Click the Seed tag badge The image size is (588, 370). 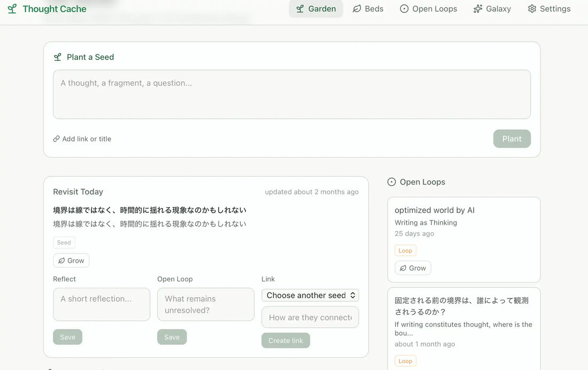(x=64, y=243)
